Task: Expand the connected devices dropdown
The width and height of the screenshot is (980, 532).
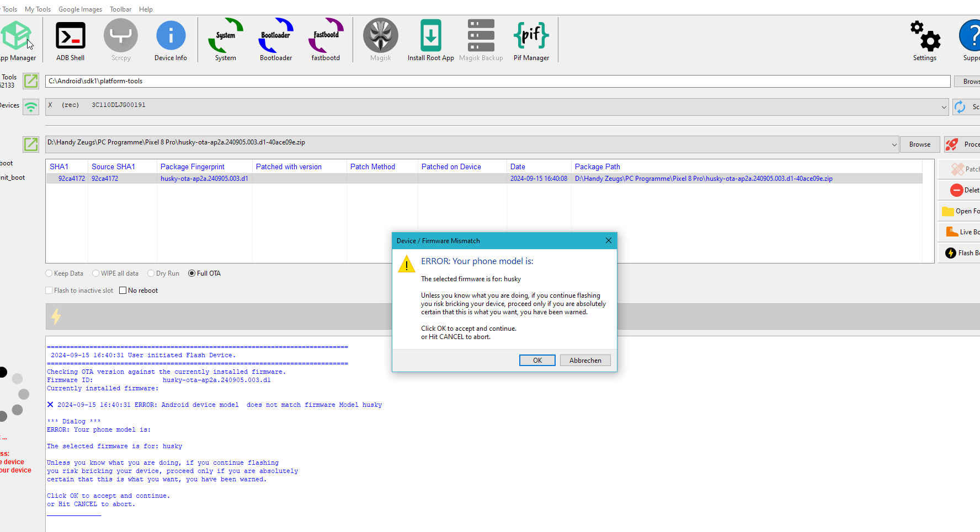Action: (944, 107)
